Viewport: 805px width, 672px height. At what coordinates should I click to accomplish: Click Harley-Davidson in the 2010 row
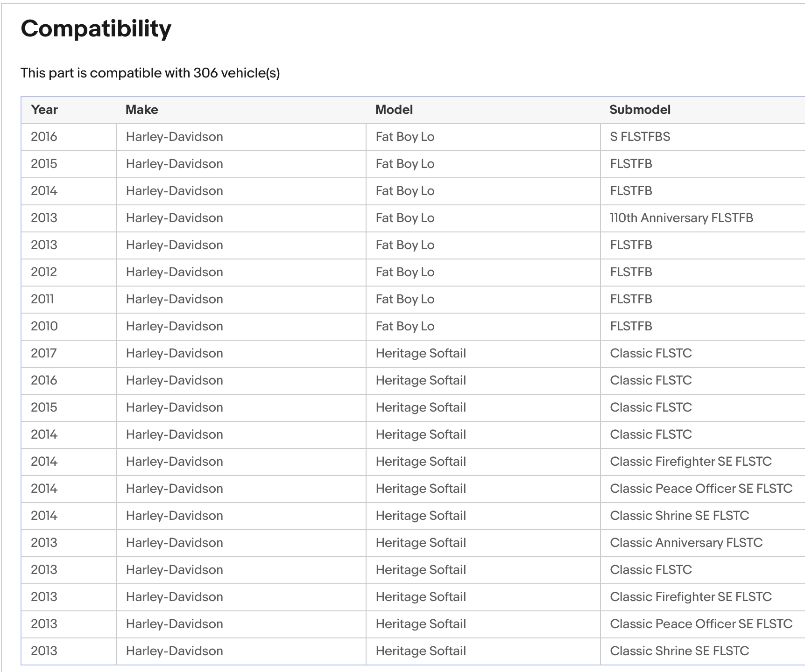(174, 326)
